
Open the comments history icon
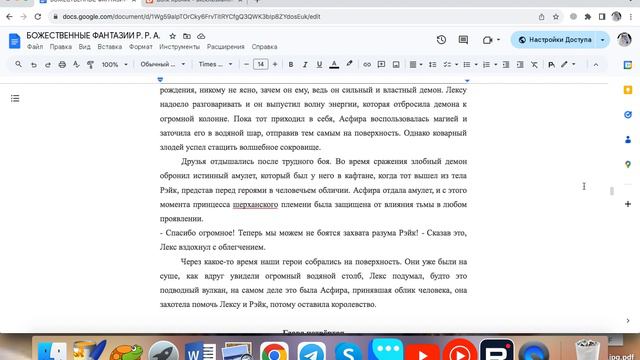(x=463, y=40)
